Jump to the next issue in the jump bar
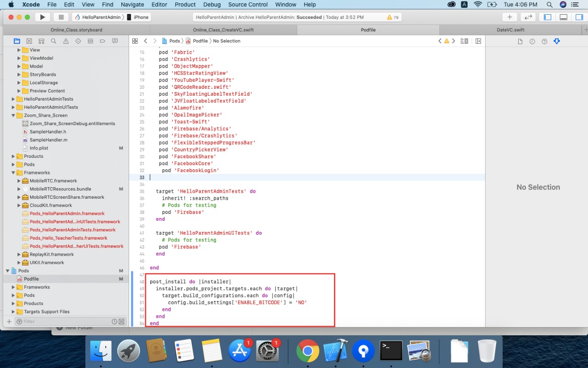This screenshot has width=588, height=368. tap(453, 41)
